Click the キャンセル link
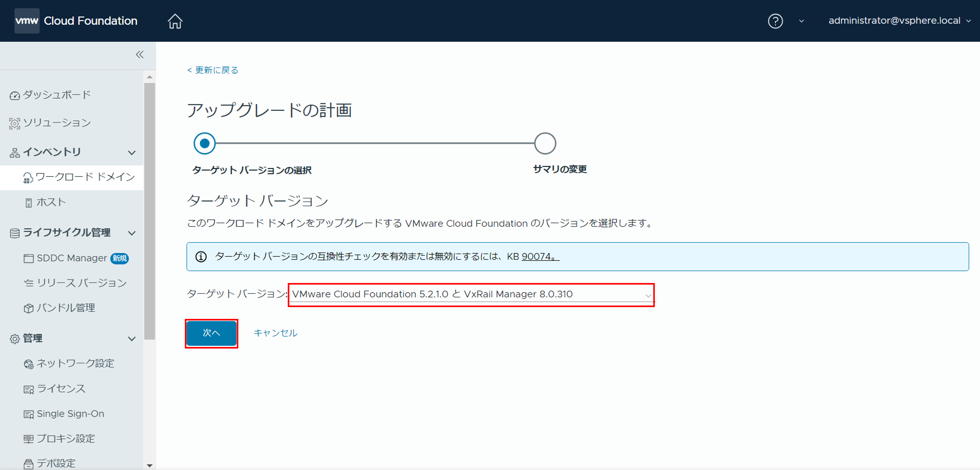The width and height of the screenshot is (980, 470). tap(276, 333)
